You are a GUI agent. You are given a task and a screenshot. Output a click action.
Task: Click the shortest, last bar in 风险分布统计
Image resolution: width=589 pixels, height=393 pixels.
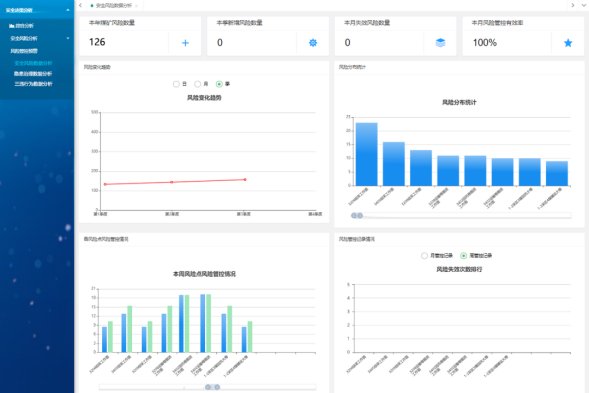pos(557,173)
